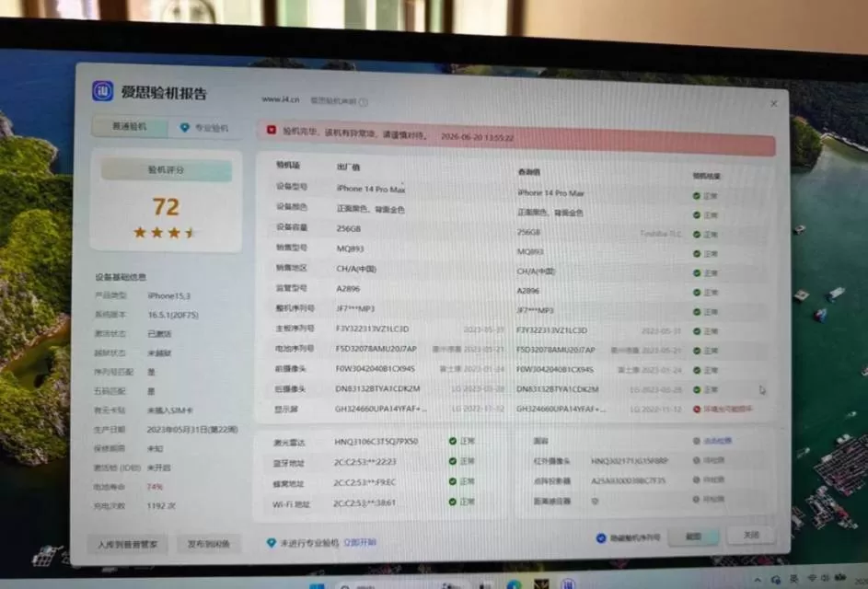Close the 爱思验机报告 dialog with the X
868x589 pixels.
coord(774,104)
